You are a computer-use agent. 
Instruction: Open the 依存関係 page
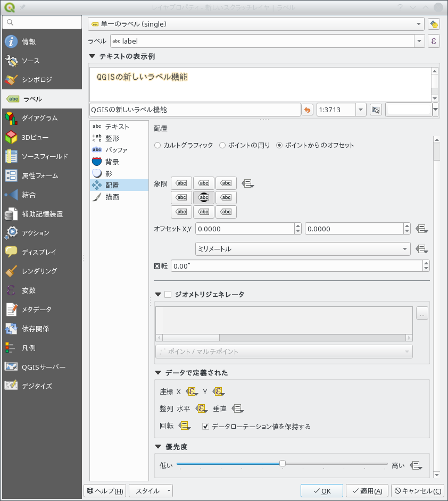(x=42, y=329)
